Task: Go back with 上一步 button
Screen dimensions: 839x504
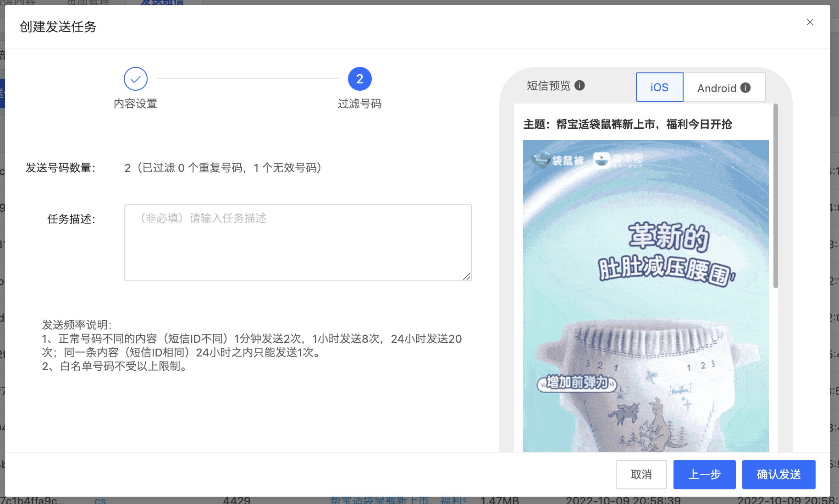Action: tap(705, 475)
